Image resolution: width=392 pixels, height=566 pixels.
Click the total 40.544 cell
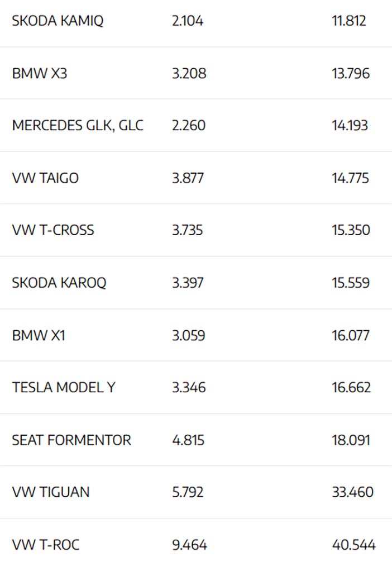[x=354, y=545]
